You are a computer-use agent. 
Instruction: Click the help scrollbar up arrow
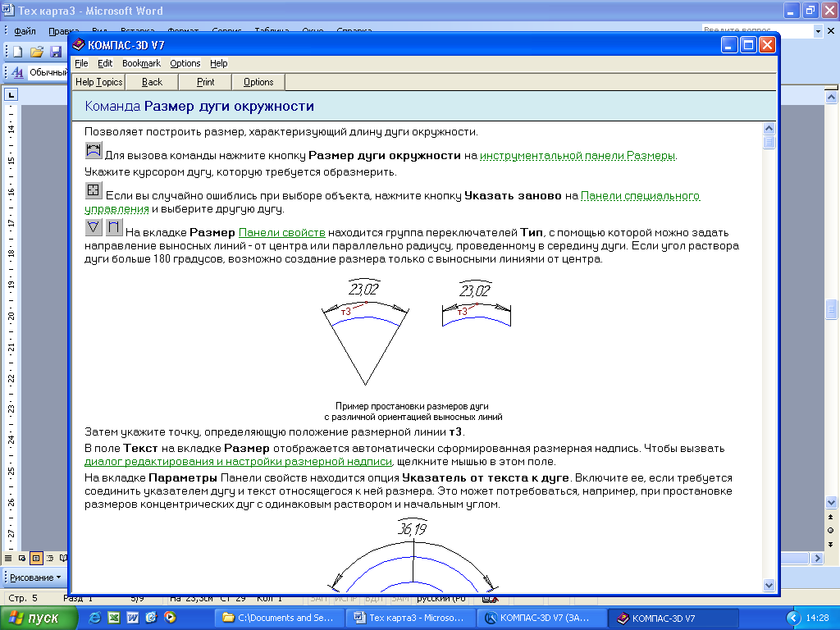[x=769, y=129]
